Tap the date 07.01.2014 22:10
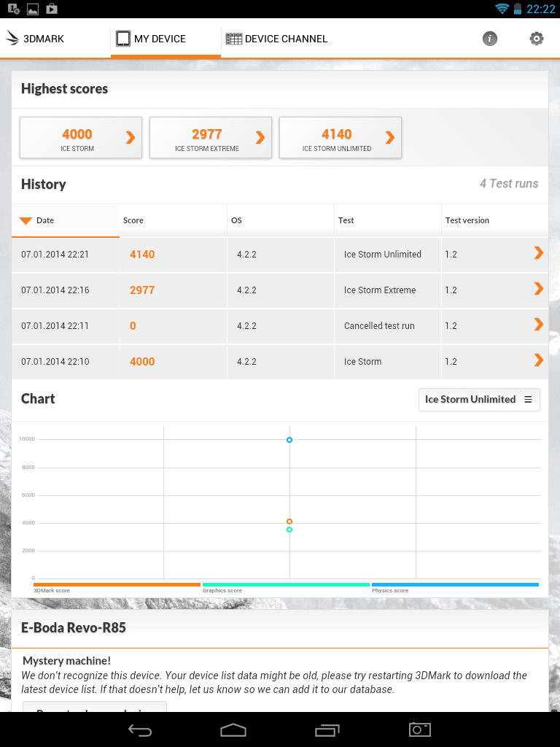The width and height of the screenshot is (560, 747). 55,362
